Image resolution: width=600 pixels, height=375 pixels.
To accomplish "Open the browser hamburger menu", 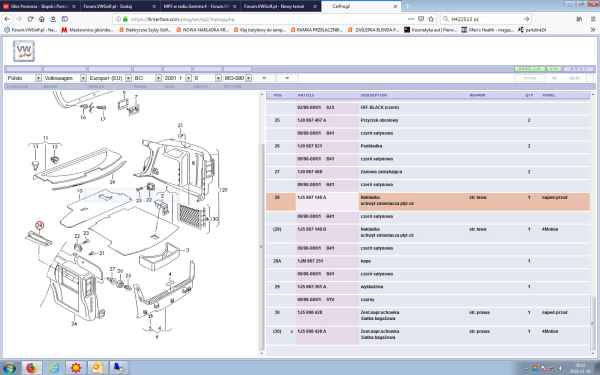I will click(592, 19).
